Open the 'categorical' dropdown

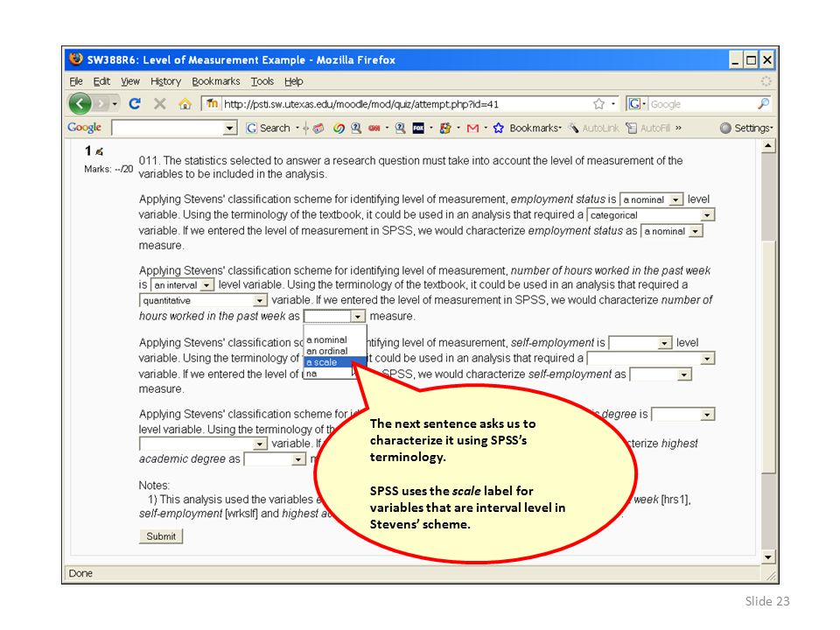(x=651, y=215)
